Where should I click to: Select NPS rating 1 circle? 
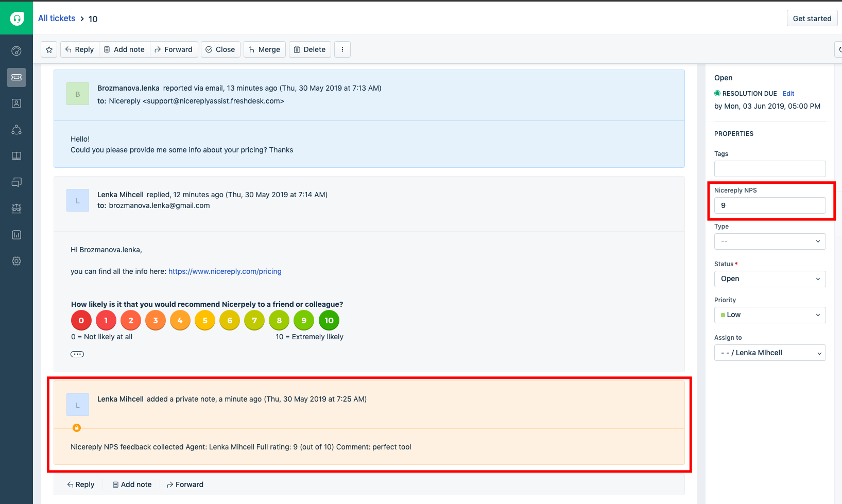tap(106, 320)
